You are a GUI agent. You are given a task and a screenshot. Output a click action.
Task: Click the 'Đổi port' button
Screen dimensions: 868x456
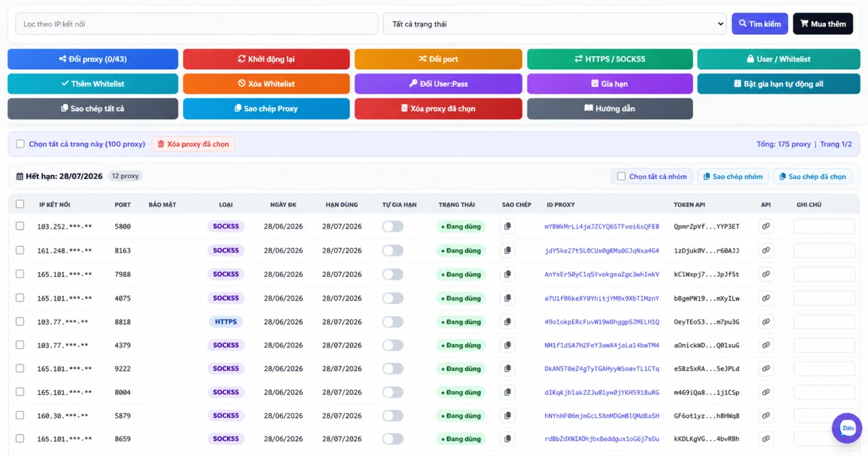[438, 59]
